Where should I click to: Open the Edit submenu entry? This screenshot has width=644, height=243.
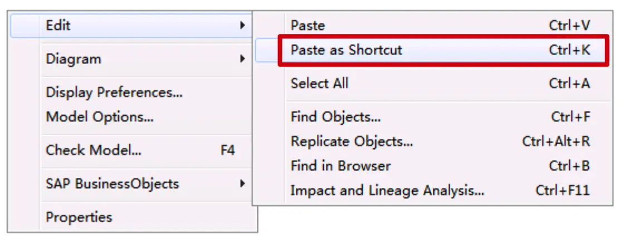(x=131, y=26)
